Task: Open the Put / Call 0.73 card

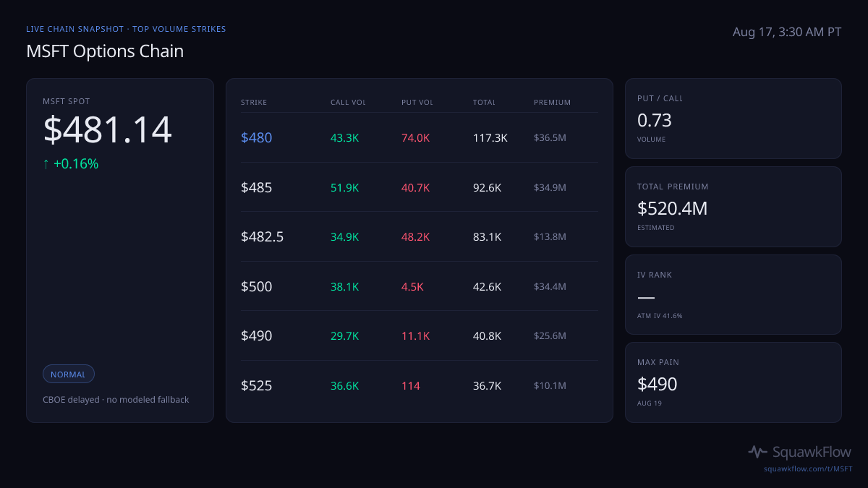Action: pyautogui.click(x=733, y=119)
